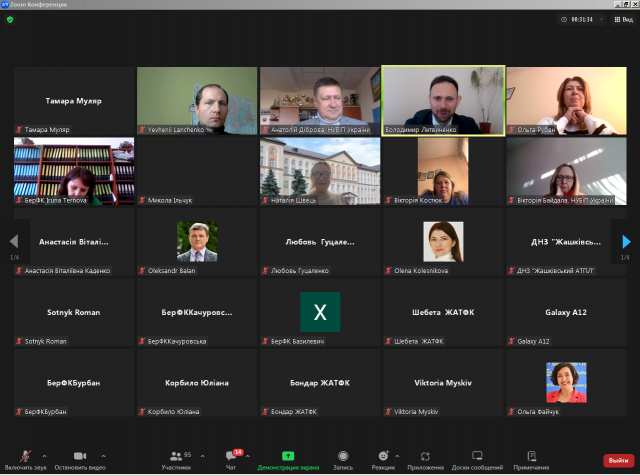
Task: Click the unmute microphone icon
Action: click(26, 456)
